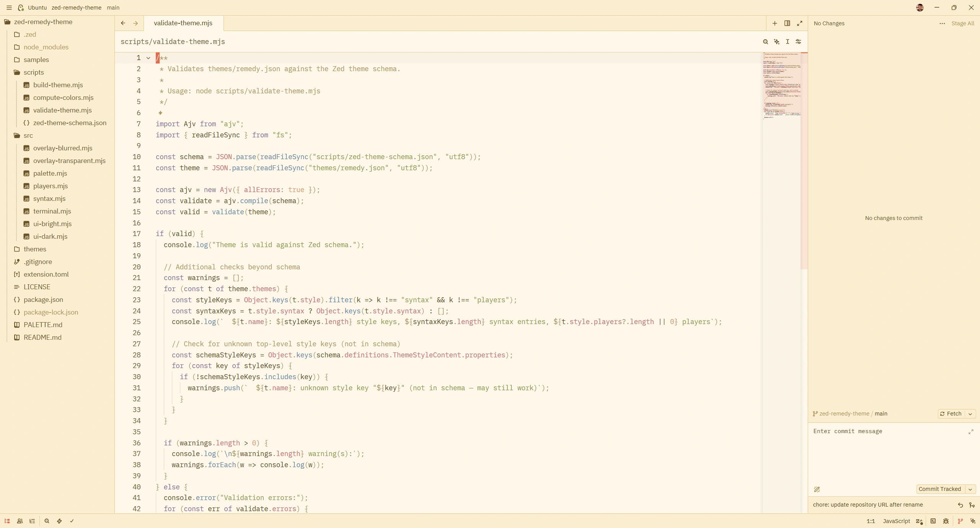
Task: Zoom the editor pane with expand arrows
Action: 800,23
